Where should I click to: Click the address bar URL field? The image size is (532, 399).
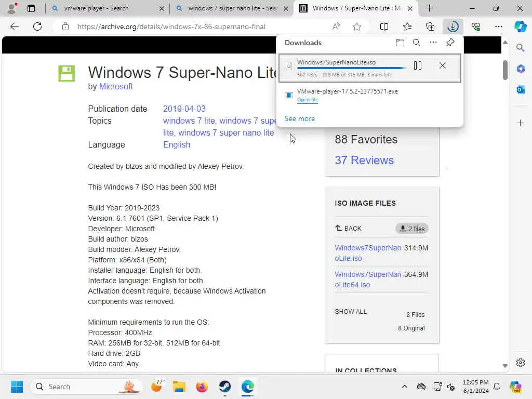171,26
